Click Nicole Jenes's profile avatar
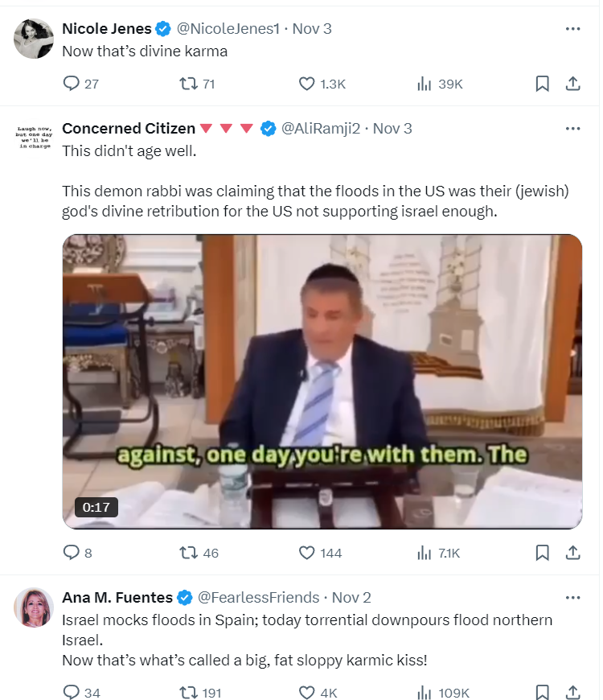 pos(34,38)
